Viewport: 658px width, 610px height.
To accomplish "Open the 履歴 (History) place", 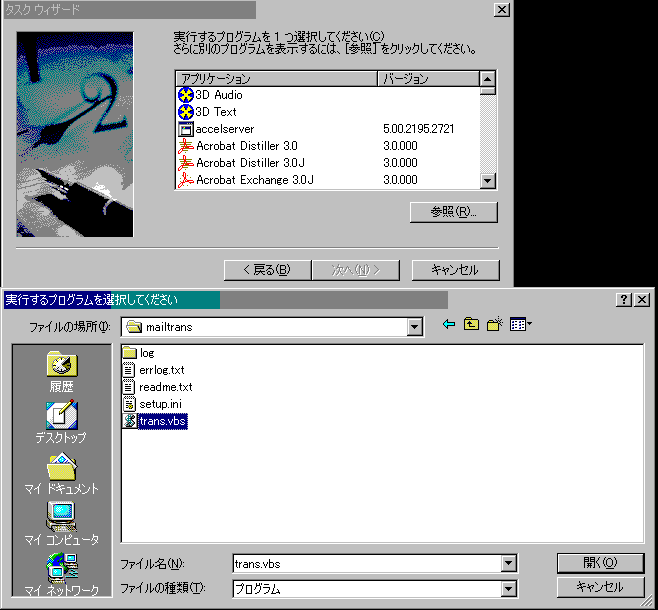I will click(62, 371).
